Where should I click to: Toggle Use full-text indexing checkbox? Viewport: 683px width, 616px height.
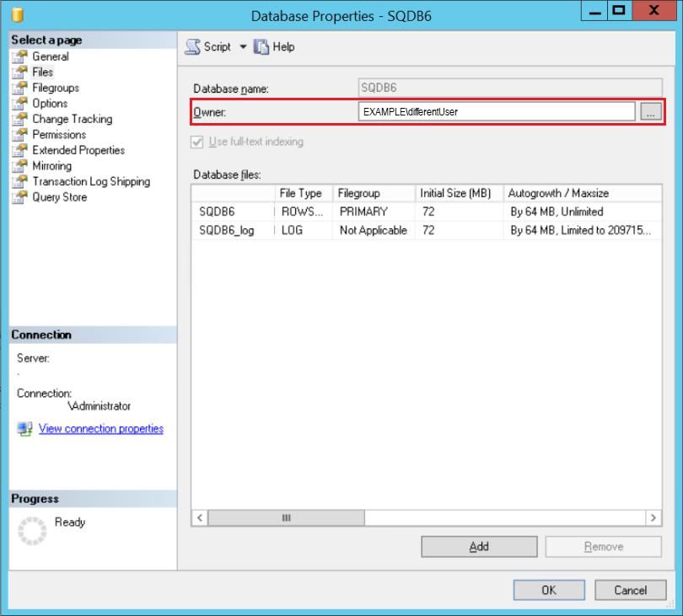[x=197, y=142]
